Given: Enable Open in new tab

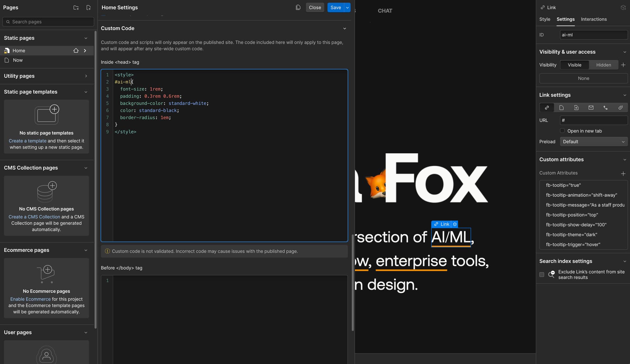Looking at the screenshot, I should [562, 131].
